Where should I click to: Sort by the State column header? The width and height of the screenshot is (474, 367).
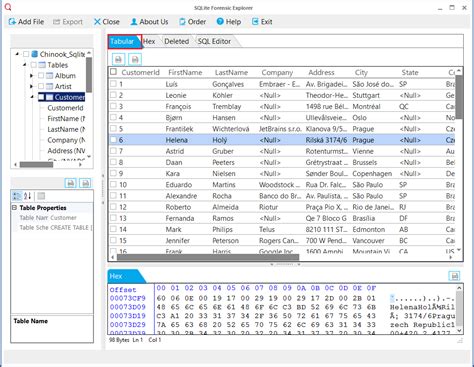pyautogui.click(x=410, y=72)
